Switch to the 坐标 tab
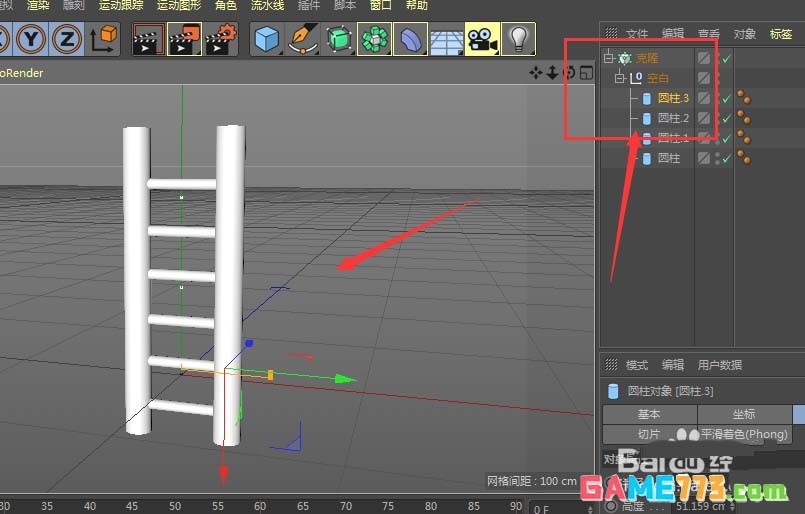This screenshot has height=514, width=805. point(744,414)
